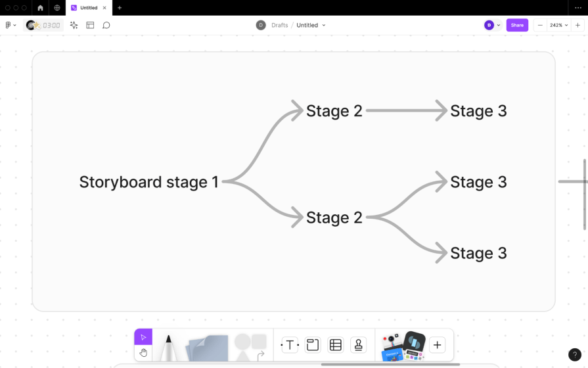
Task: Activate the Select move tool
Action: coord(143,337)
